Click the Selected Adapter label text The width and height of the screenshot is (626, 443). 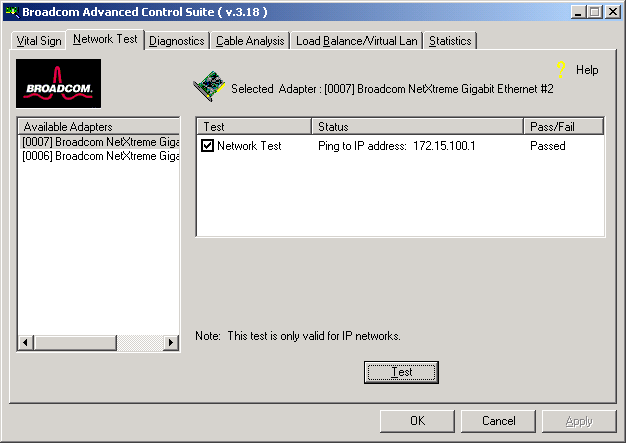pos(392,89)
